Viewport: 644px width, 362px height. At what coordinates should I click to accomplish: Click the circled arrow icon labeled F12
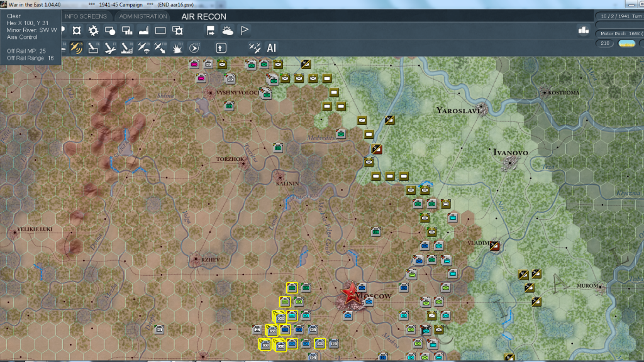click(x=194, y=47)
